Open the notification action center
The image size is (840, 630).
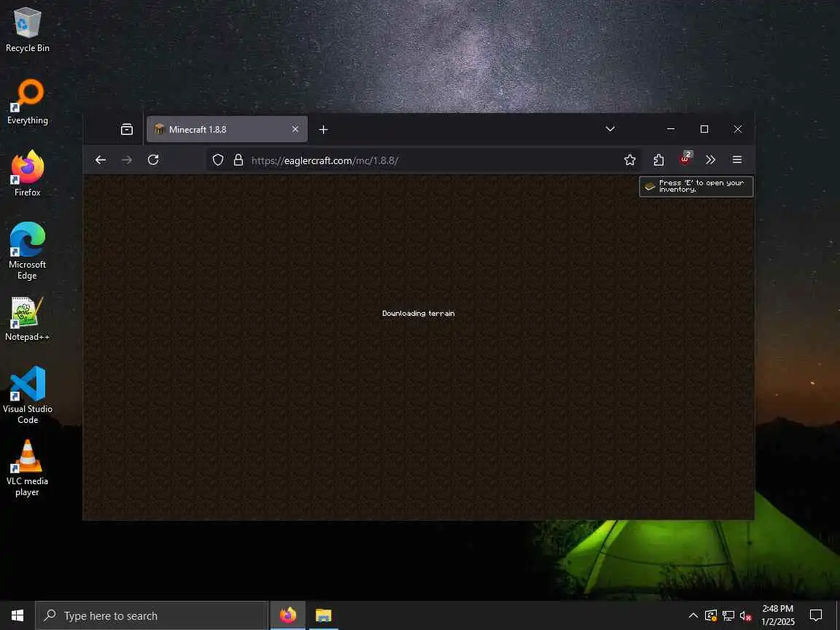click(816, 615)
